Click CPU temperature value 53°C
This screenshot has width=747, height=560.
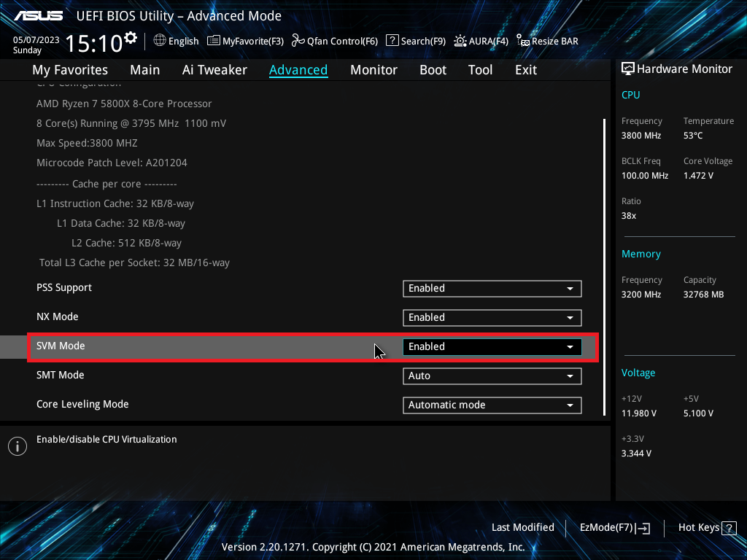click(x=693, y=136)
